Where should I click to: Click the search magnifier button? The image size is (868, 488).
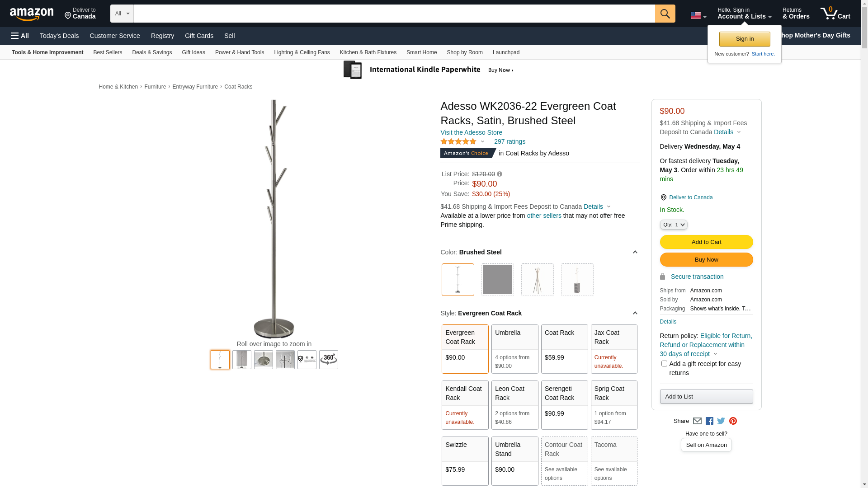click(665, 14)
